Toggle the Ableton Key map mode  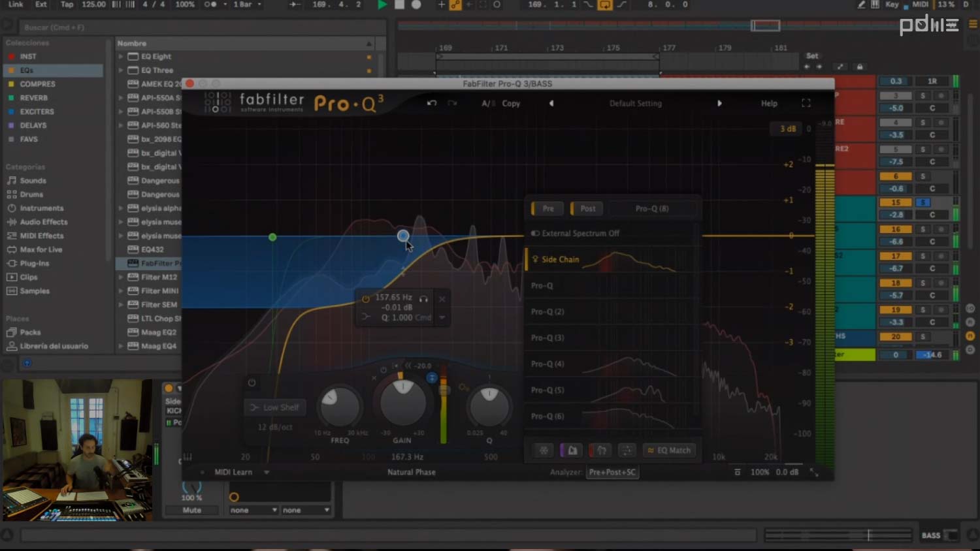point(892,5)
